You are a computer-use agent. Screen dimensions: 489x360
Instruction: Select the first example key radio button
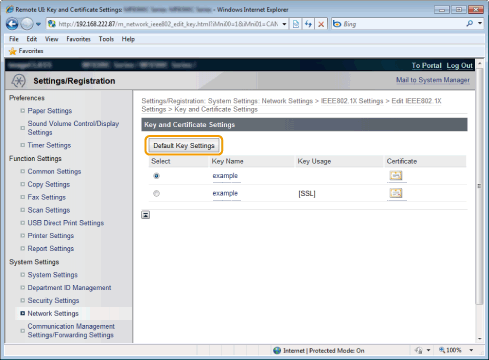pos(156,176)
